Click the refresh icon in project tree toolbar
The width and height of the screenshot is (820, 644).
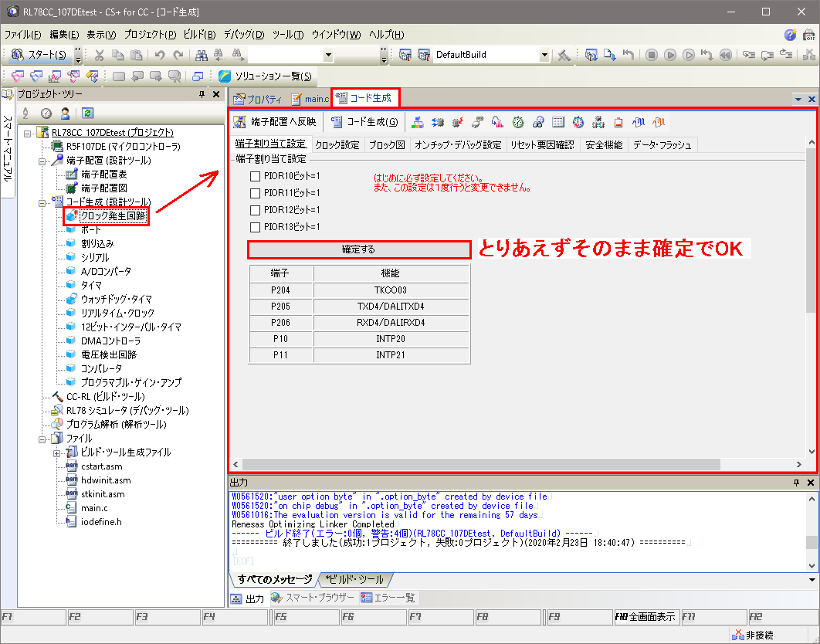(87, 113)
